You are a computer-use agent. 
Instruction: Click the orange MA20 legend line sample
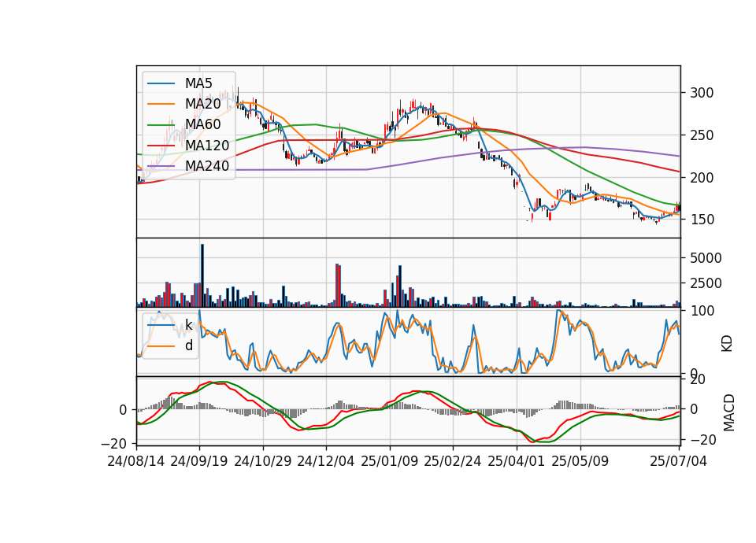(161, 104)
